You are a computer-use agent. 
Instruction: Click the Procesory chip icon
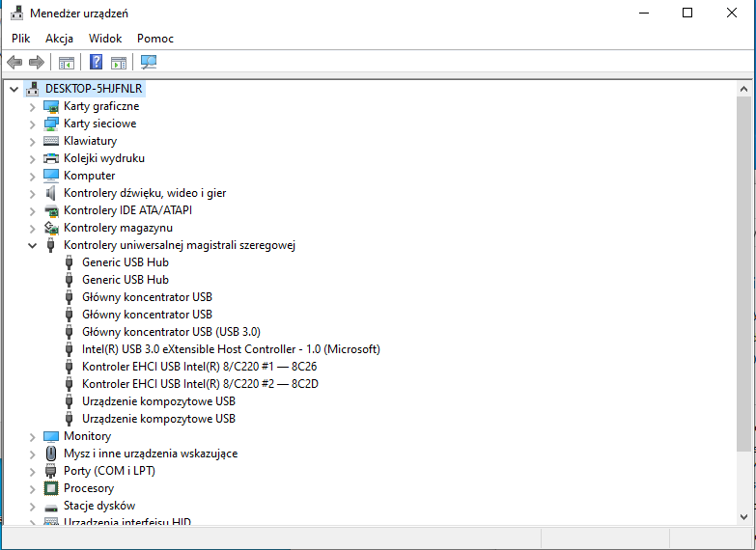[x=51, y=488]
